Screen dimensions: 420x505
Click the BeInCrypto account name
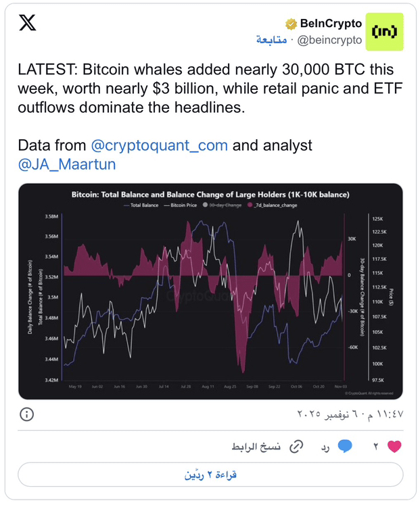(x=331, y=24)
